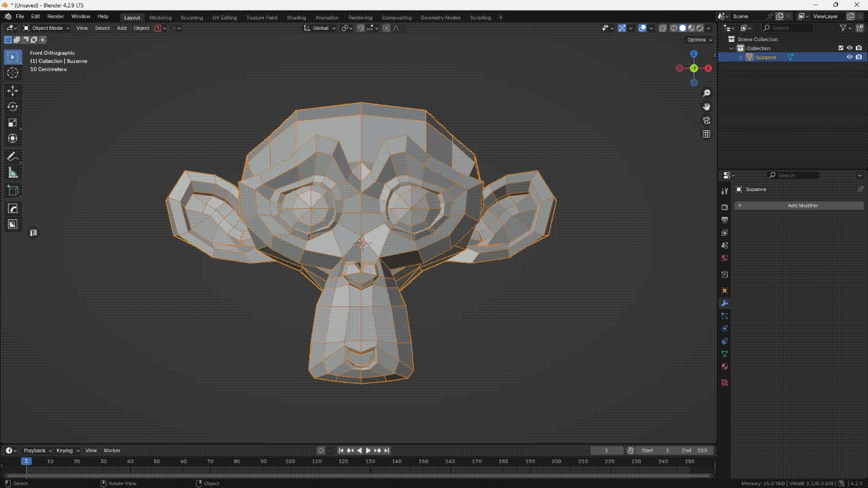
Task: Toggle viewport gizmos button
Action: (x=622, y=28)
